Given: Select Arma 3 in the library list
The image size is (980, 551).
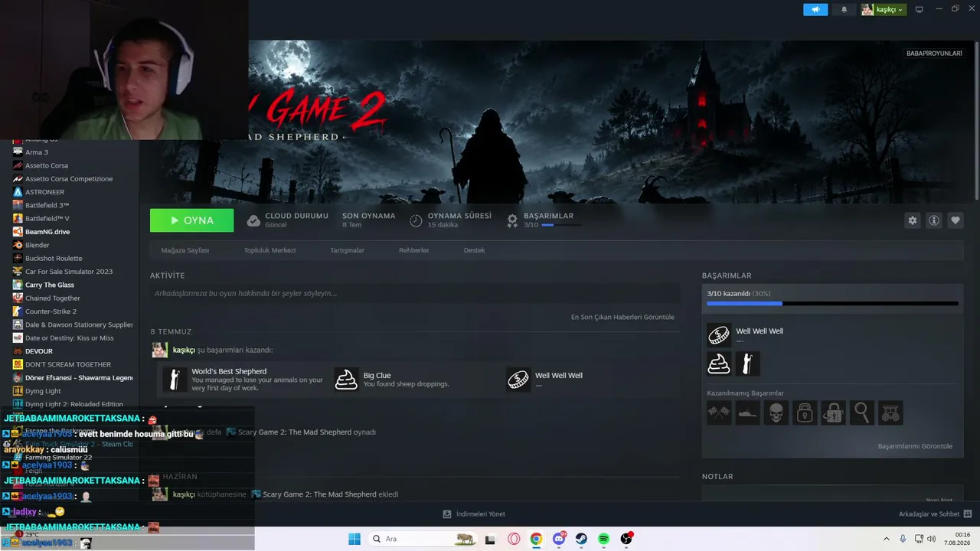Looking at the screenshot, I should (37, 152).
